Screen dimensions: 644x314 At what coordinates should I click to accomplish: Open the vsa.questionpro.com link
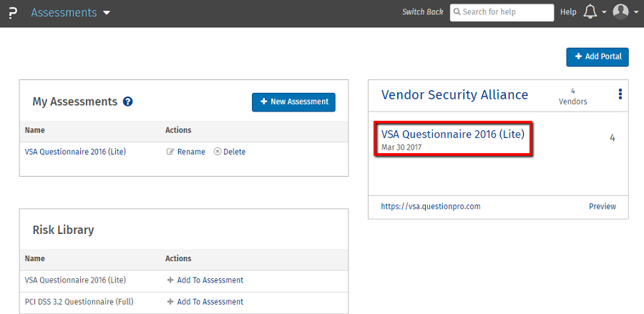click(431, 206)
